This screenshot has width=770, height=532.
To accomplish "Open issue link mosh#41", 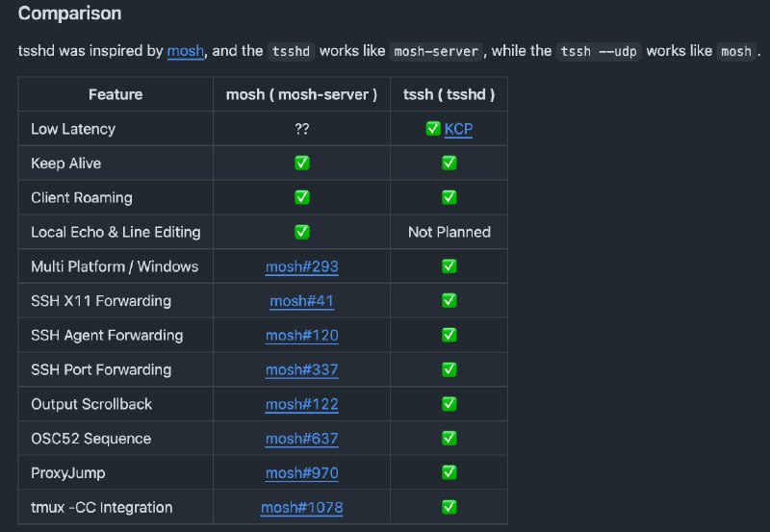I will (x=301, y=301).
